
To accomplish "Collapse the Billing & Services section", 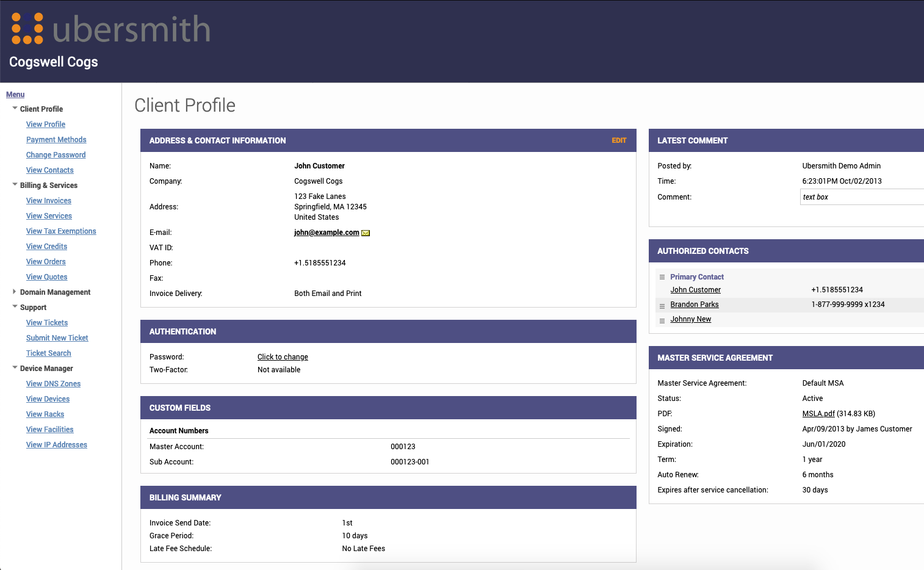I will (15, 185).
